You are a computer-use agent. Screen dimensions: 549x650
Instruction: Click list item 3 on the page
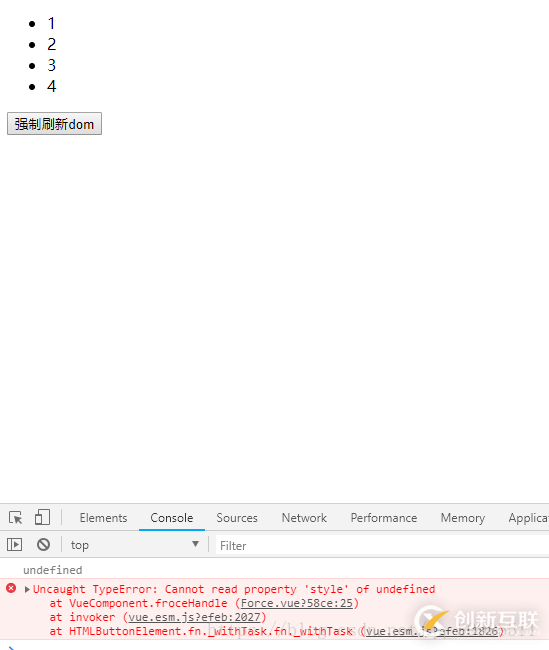(x=51, y=65)
